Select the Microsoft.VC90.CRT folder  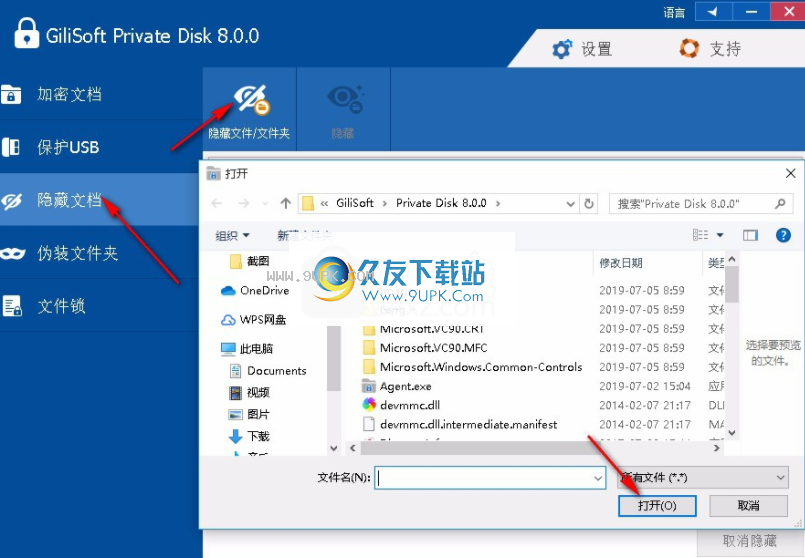coord(424,329)
